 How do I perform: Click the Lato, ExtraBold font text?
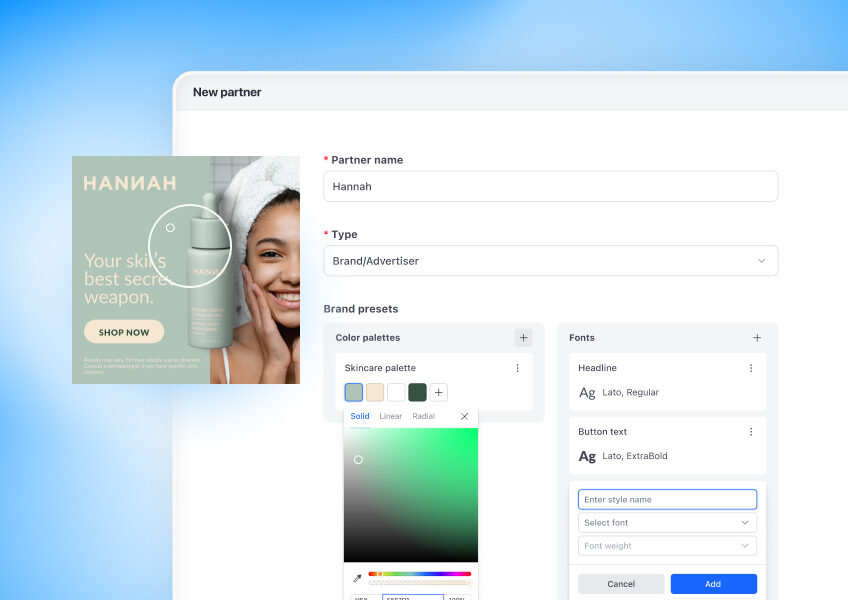click(635, 456)
